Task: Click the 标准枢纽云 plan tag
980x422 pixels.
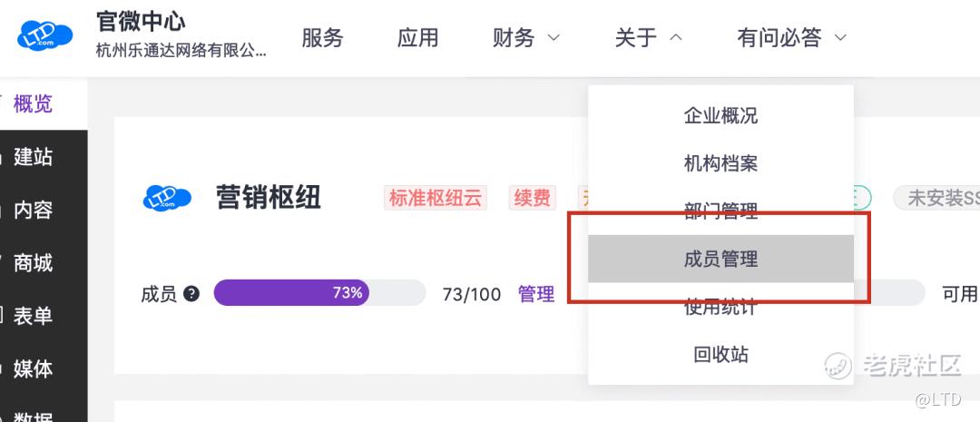Action: tap(436, 198)
